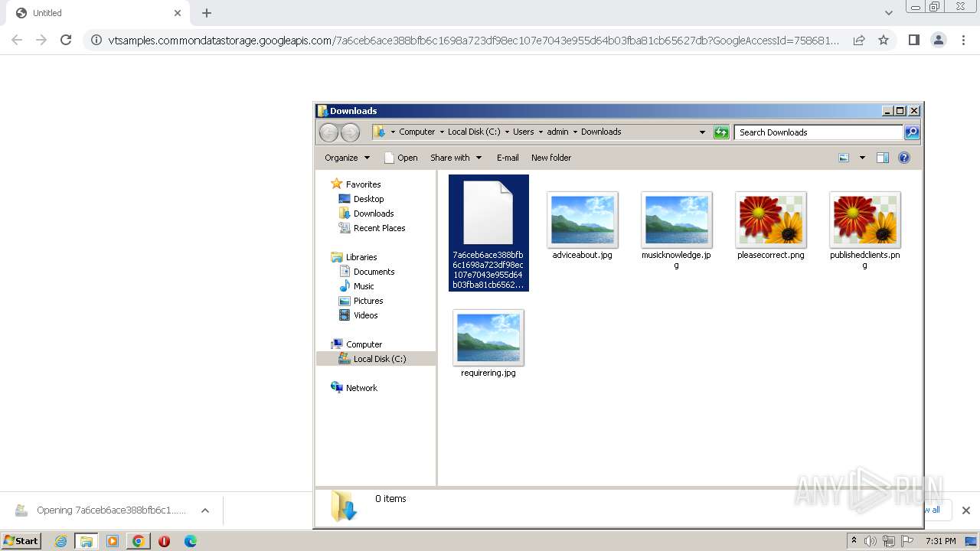Click the E-mail toolbar button
980x551 pixels.
tap(508, 158)
